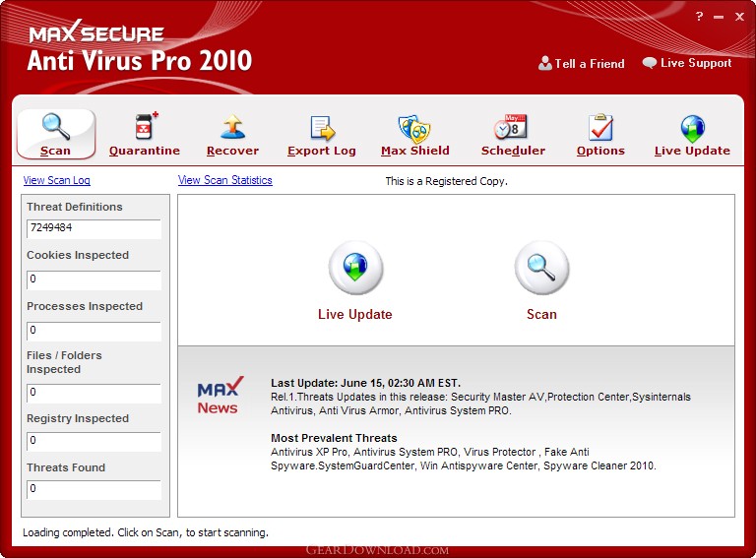The image size is (756, 558).
Task: Click the Live Support speech bubble icon
Action: (650, 63)
